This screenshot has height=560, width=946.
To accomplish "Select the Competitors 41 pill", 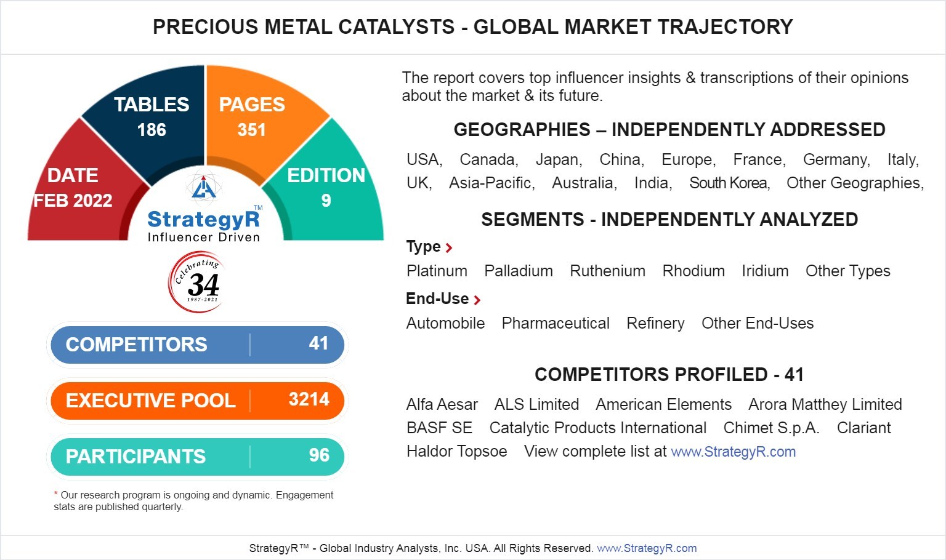I will [x=197, y=345].
